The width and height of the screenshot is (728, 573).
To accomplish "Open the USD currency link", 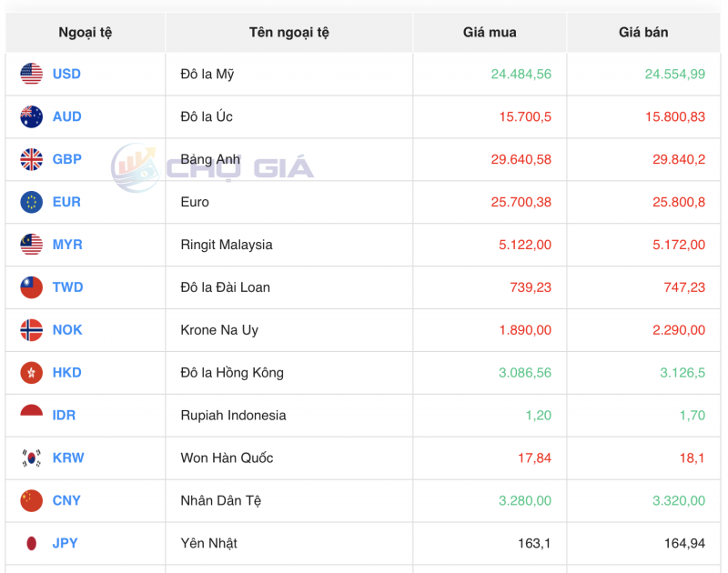I will click(67, 74).
